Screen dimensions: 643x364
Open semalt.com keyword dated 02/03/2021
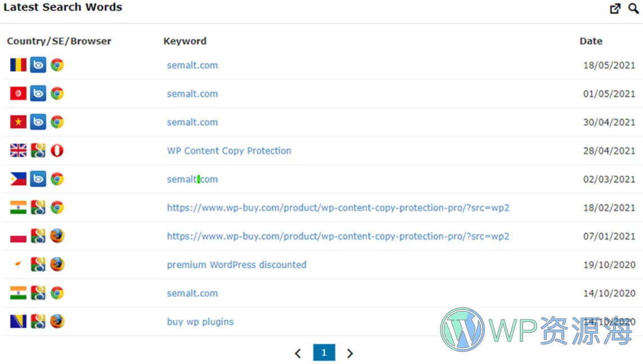click(x=192, y=179)
